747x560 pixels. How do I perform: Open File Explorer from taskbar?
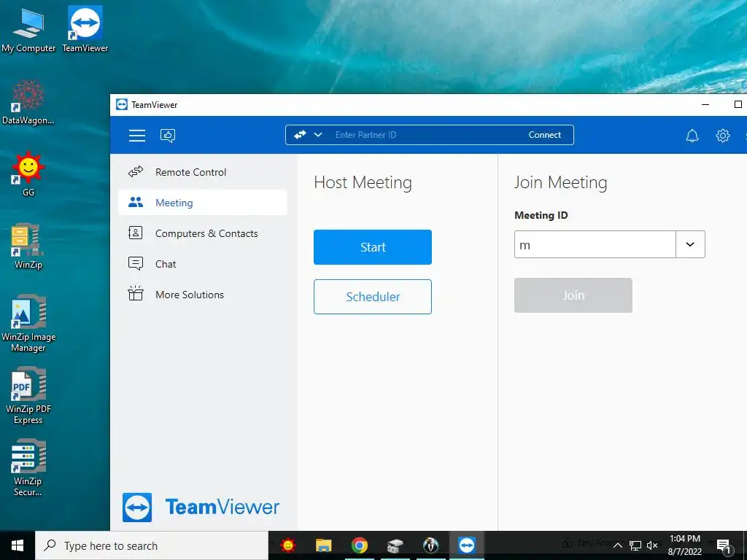point(323,545)
